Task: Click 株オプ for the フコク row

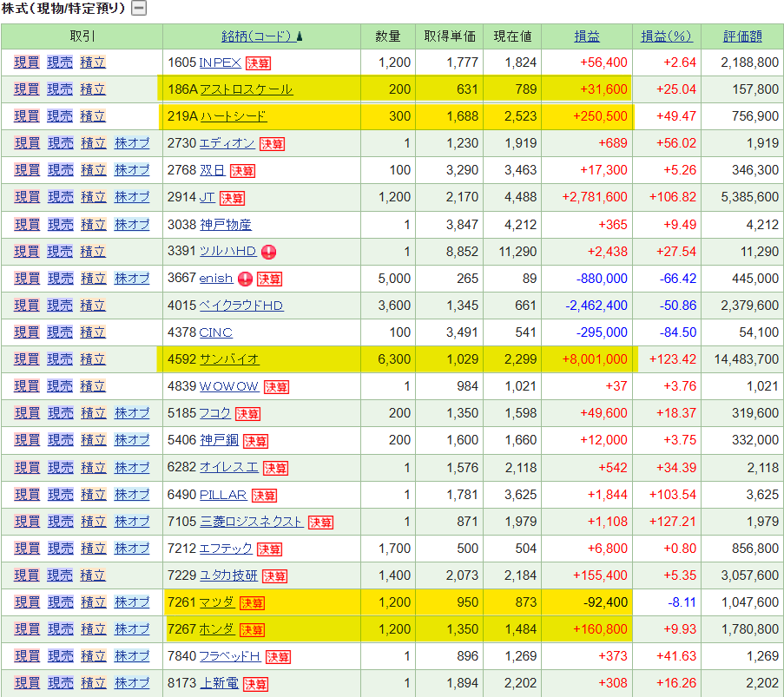Action: coord(132,413)
